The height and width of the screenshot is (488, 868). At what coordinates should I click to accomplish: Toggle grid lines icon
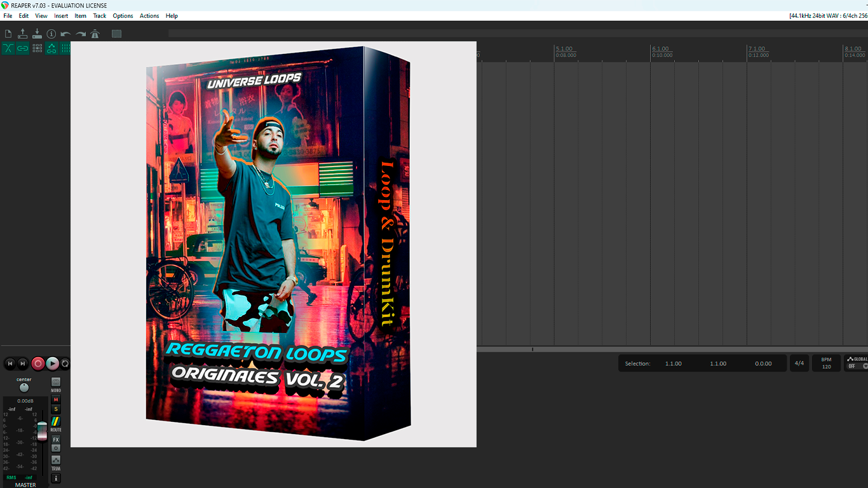coord(65,48)
